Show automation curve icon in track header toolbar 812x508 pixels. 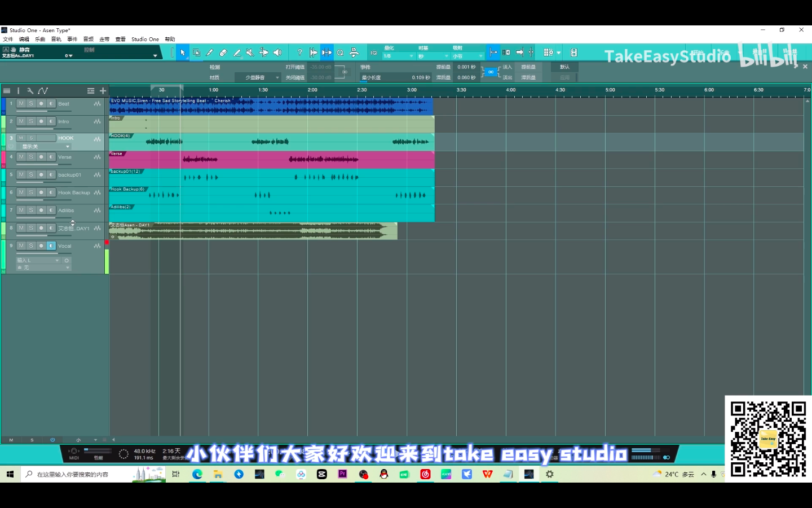[43, 91]
